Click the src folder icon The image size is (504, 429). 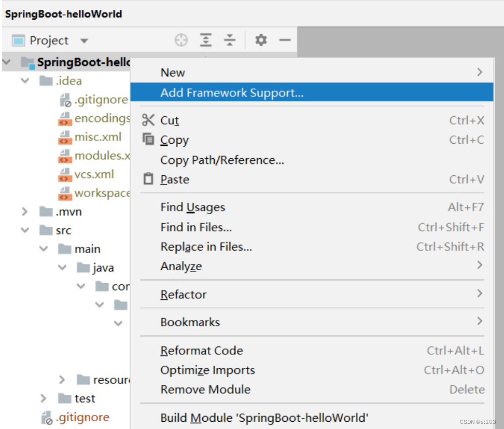[x=46, y=230]
